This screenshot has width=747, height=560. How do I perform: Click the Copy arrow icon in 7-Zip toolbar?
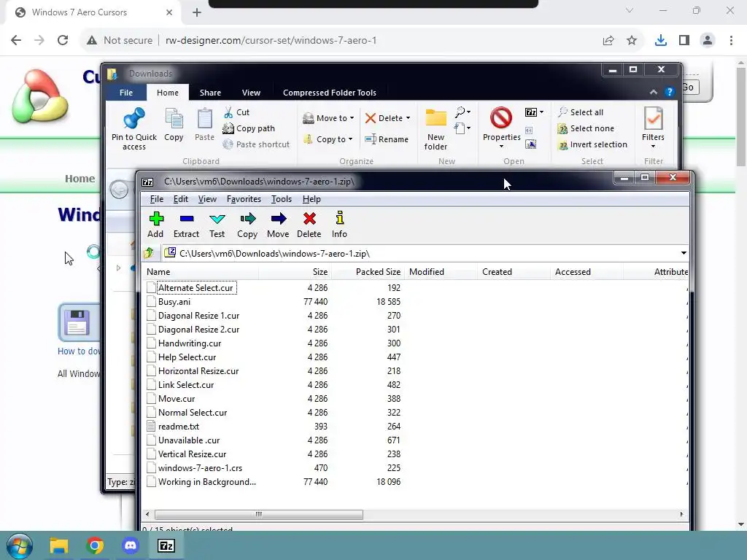247,225
